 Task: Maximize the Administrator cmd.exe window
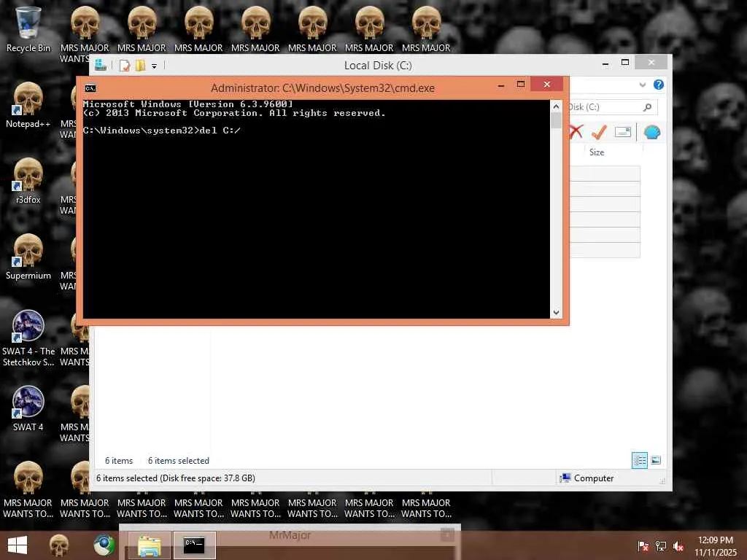coord(521,85)
